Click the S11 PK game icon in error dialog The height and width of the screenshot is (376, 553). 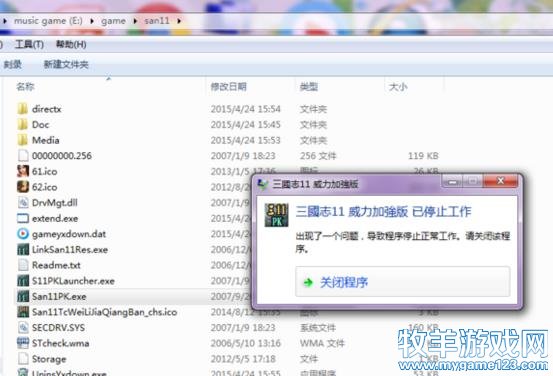[276, 214]
